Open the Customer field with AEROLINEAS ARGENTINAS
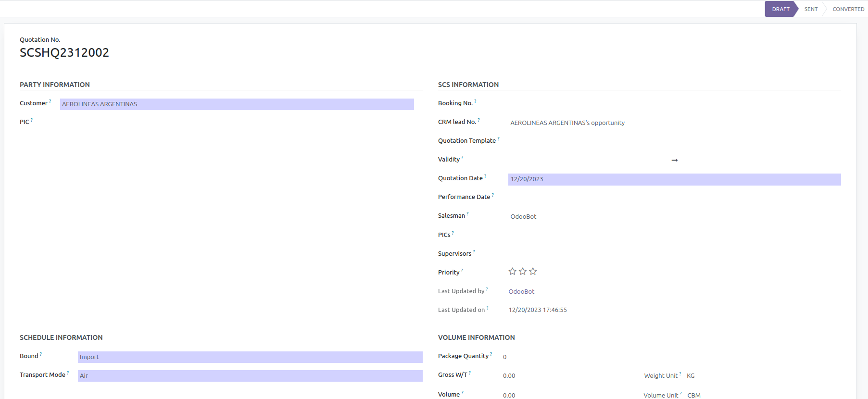Image resolution: width=868 pixels, height=399 pixels. pos(237,104)
